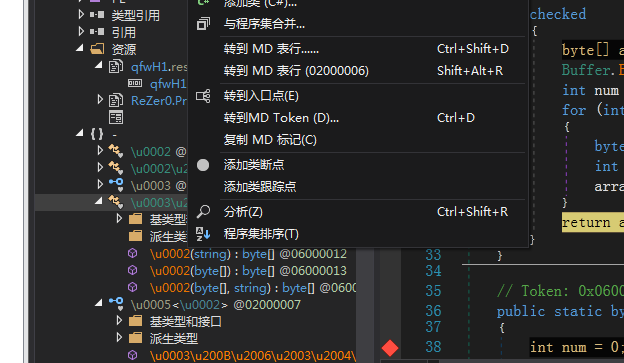The height and width of the screenshot is (363, 624).
Task: Click the 引用 node icon
Action: click(97, 31)
